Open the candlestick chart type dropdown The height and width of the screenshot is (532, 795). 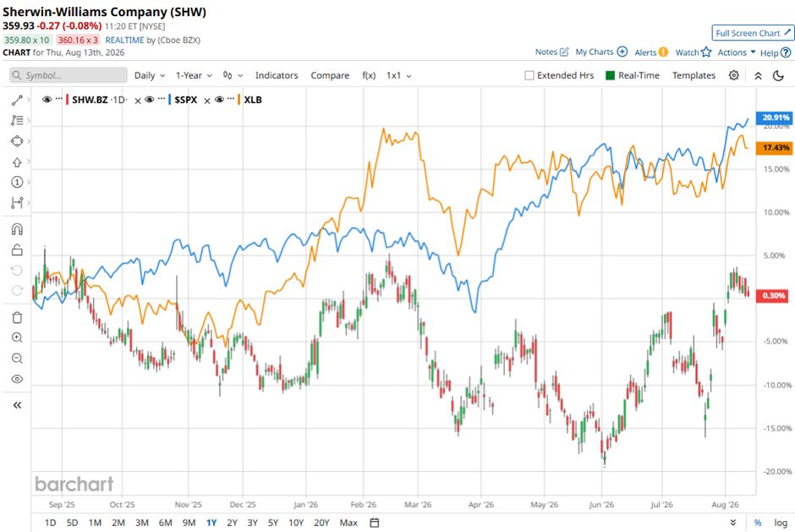233,75
